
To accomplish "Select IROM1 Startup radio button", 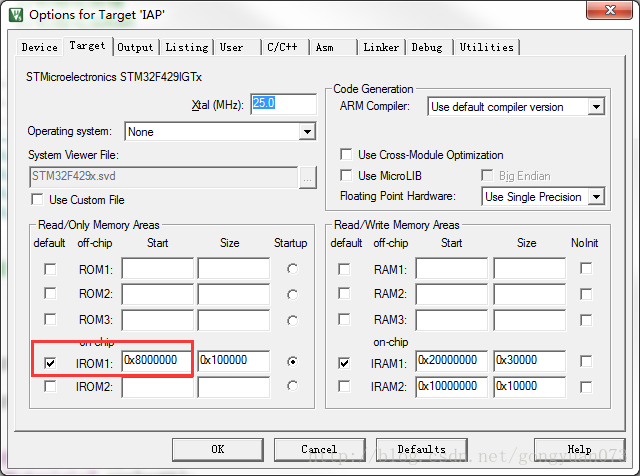I will [292, 362].
